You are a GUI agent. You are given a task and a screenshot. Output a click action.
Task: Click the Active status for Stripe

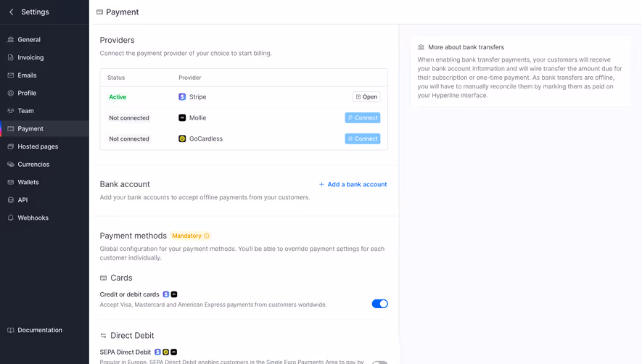[118, 97]
